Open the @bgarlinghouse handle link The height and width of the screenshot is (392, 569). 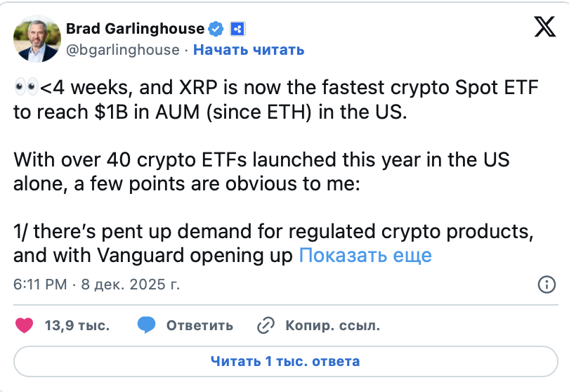[x=122, y=49]
